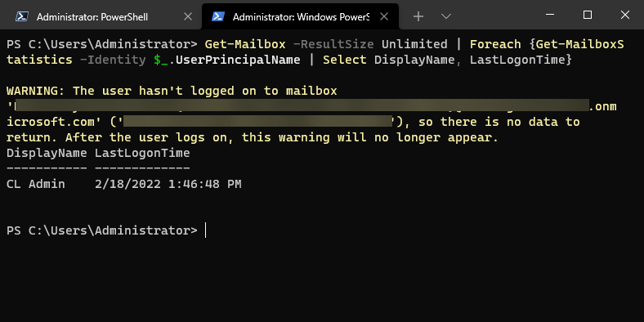This screenshot has width=644, height=322.
Task: Click the CL Admin display name value
Action: (36, 184)
